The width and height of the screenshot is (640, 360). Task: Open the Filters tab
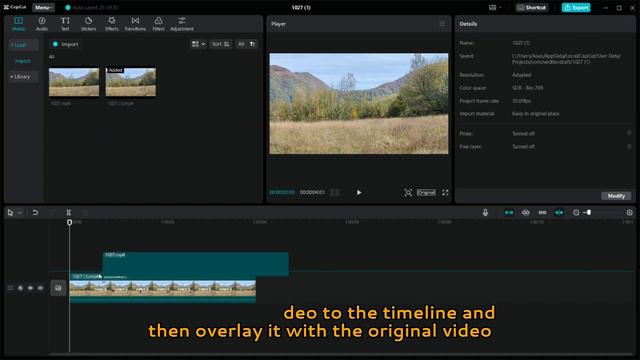point(158,24)
